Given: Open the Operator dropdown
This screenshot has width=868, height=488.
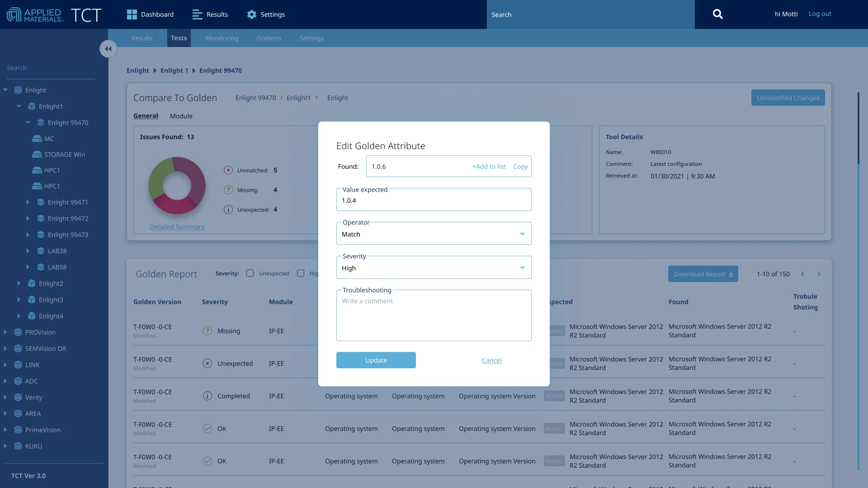Looking at the screenshot, I should point(434,234).
